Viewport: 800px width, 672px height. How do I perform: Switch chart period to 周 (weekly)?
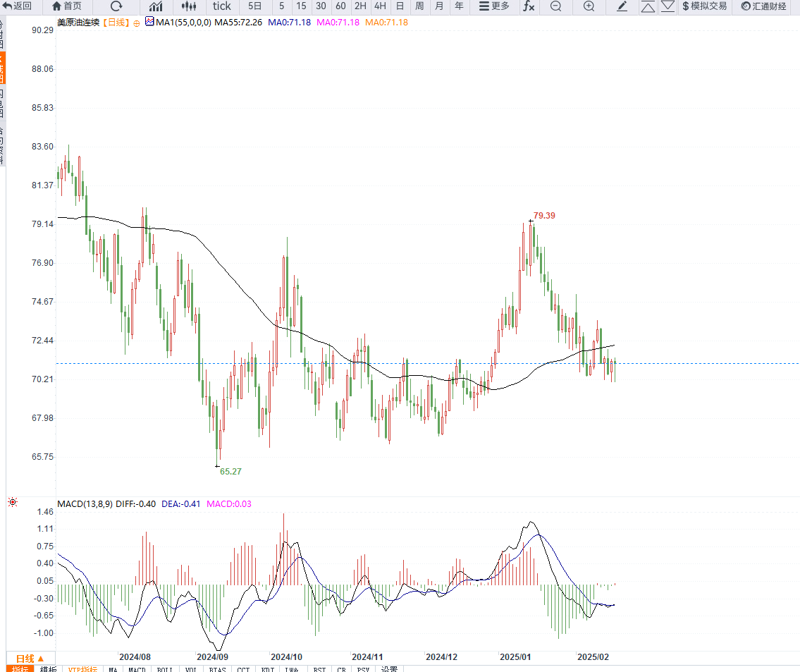pos(419,6)
